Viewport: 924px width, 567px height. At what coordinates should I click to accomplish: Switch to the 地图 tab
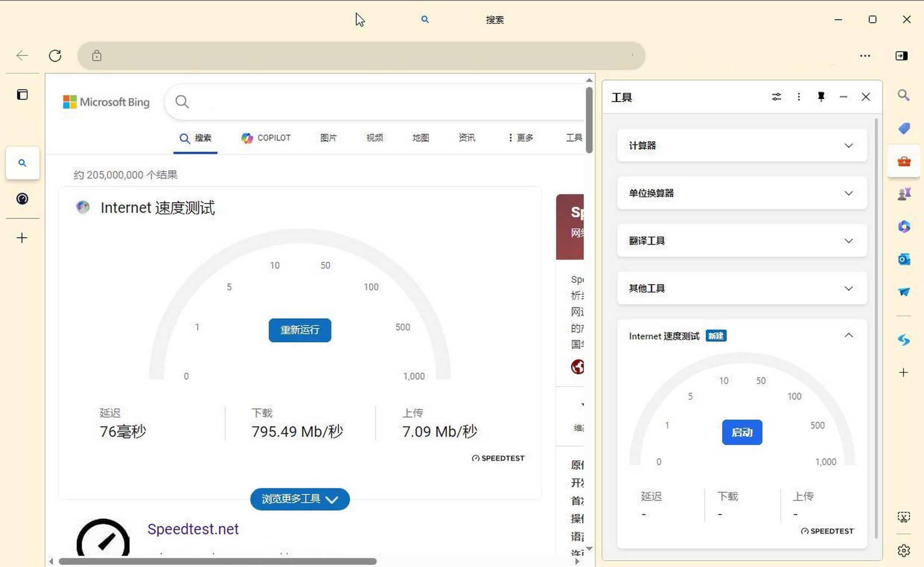(421, 138)
